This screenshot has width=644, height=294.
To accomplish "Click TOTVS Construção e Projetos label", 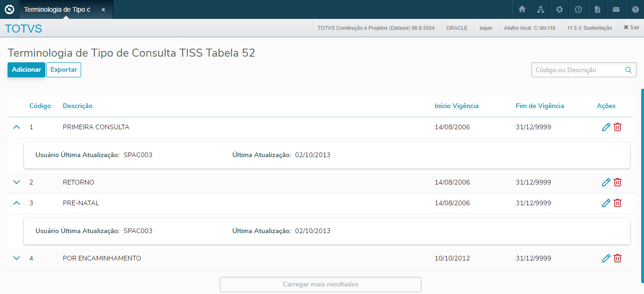I will click(x=376, y=28).
